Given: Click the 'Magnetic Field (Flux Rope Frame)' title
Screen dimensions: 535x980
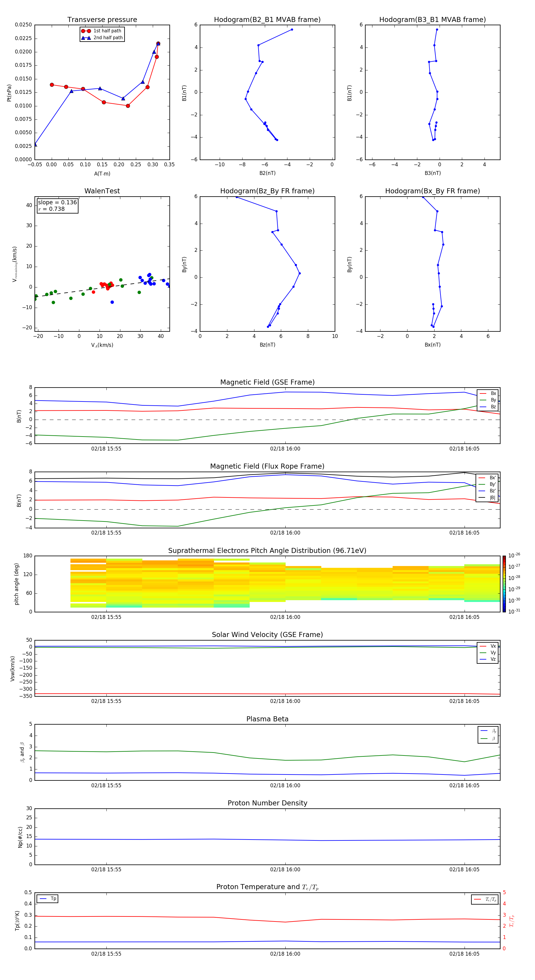Looking at the screenshot, I should [x=267, y=467].
